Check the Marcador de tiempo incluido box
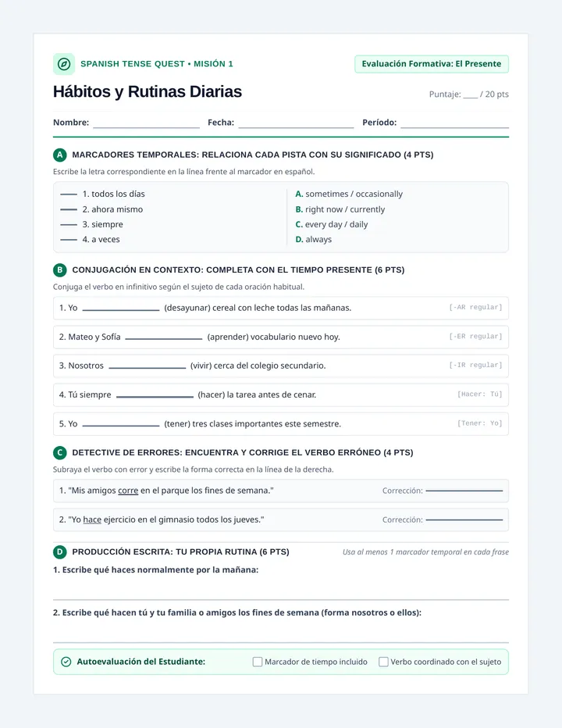562x728 pixels. pos(257,662)
